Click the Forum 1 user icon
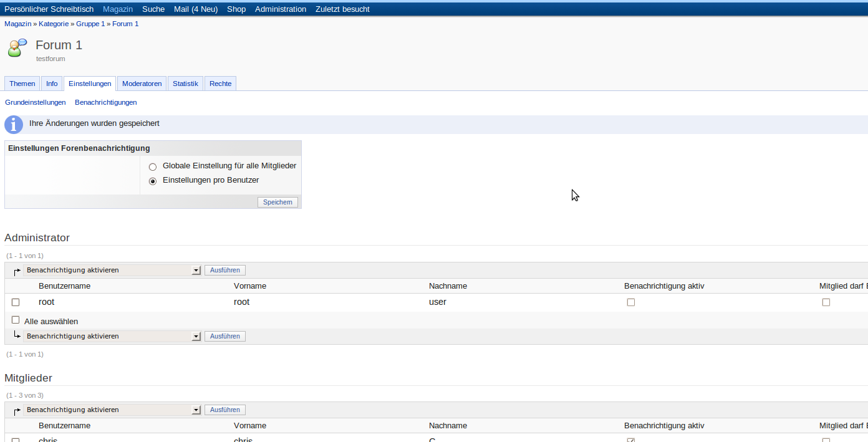868x442 pixels. click(x=17, y=47)
